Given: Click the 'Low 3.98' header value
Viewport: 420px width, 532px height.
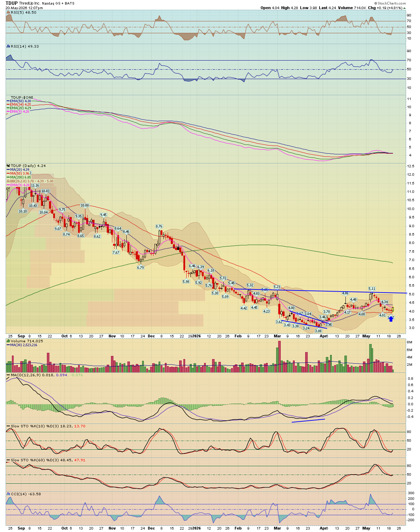Looking at the screenshot, I should click(x=308, y=8).
